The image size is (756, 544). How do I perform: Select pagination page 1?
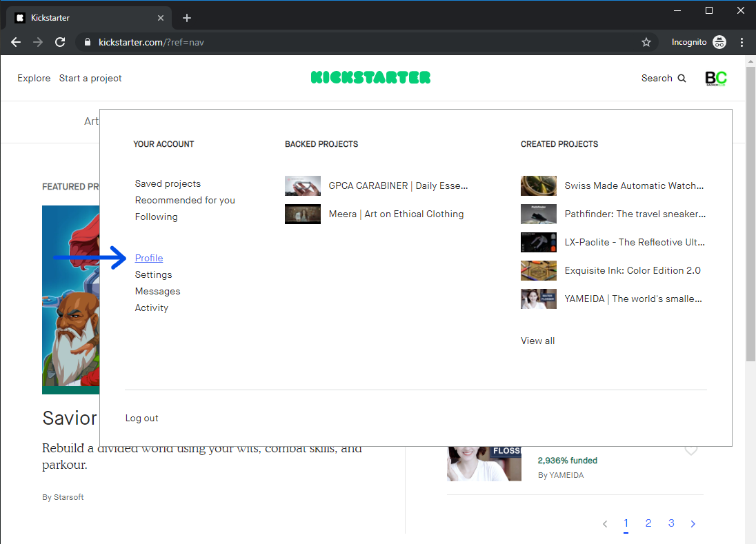click(x=626, y=524)
